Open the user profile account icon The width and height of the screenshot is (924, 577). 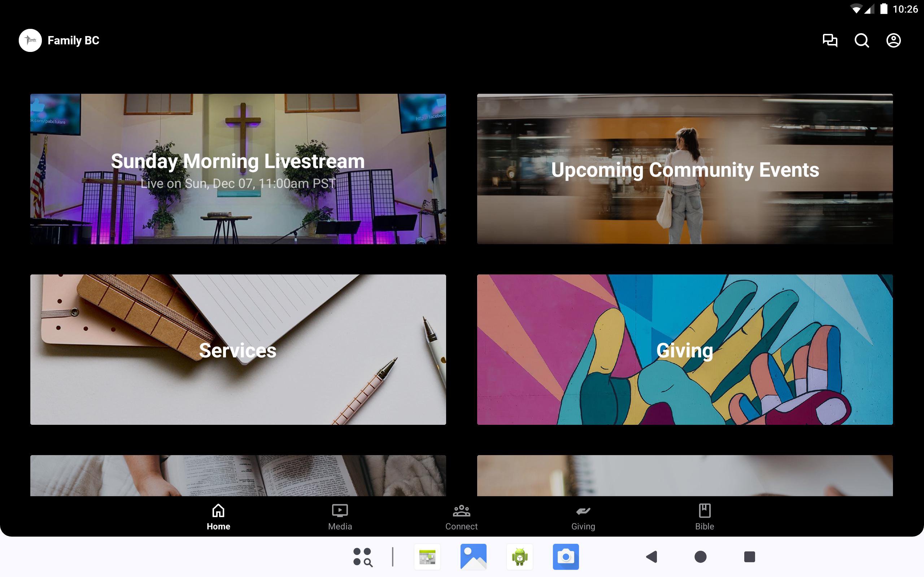893,40
